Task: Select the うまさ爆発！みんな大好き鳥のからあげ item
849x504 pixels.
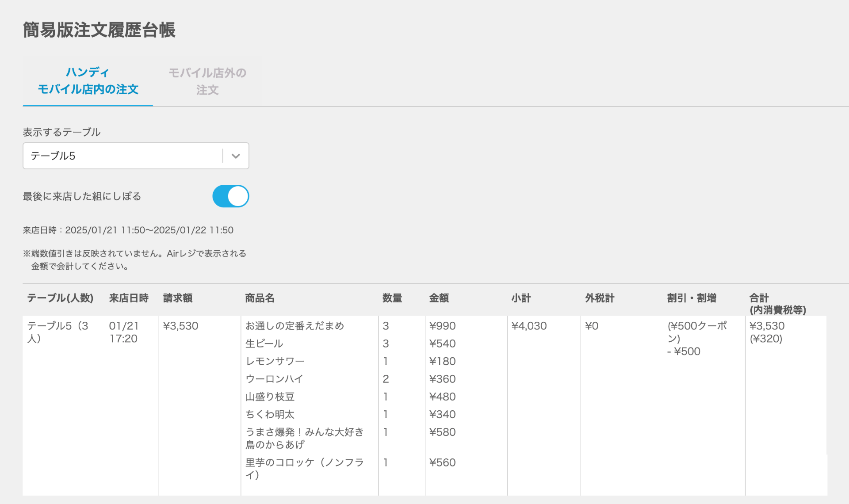Action: [305, 438]
